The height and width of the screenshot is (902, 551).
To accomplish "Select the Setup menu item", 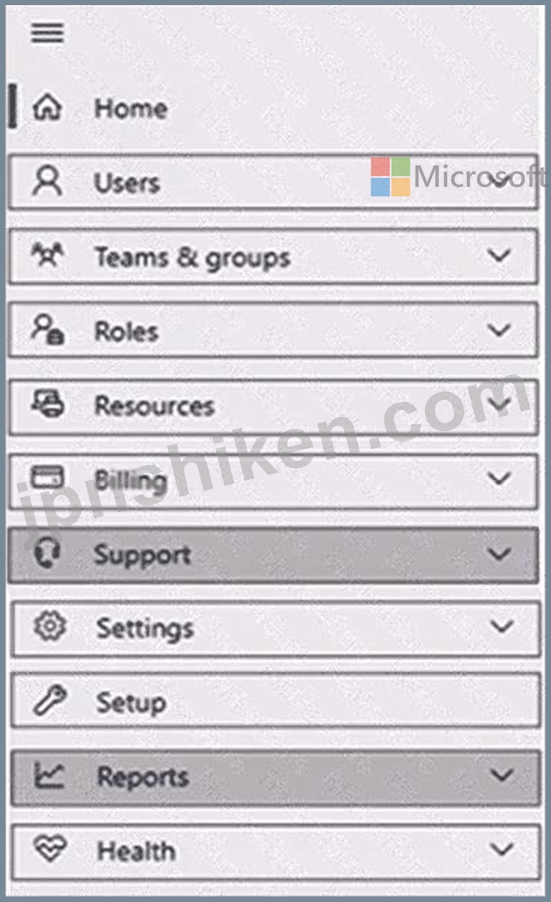I will point(276,701).
